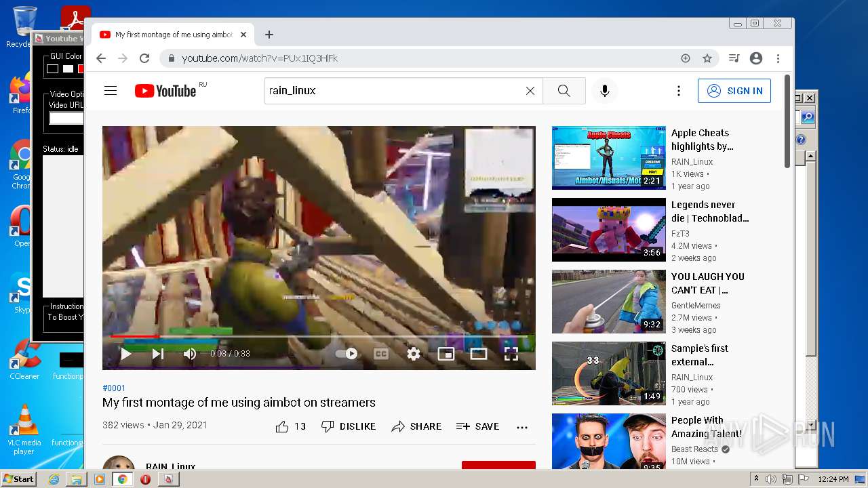Click the GentleMemes channel name
Image resolution: width=868 pixels, height=488 pixels.
[696, 306]
